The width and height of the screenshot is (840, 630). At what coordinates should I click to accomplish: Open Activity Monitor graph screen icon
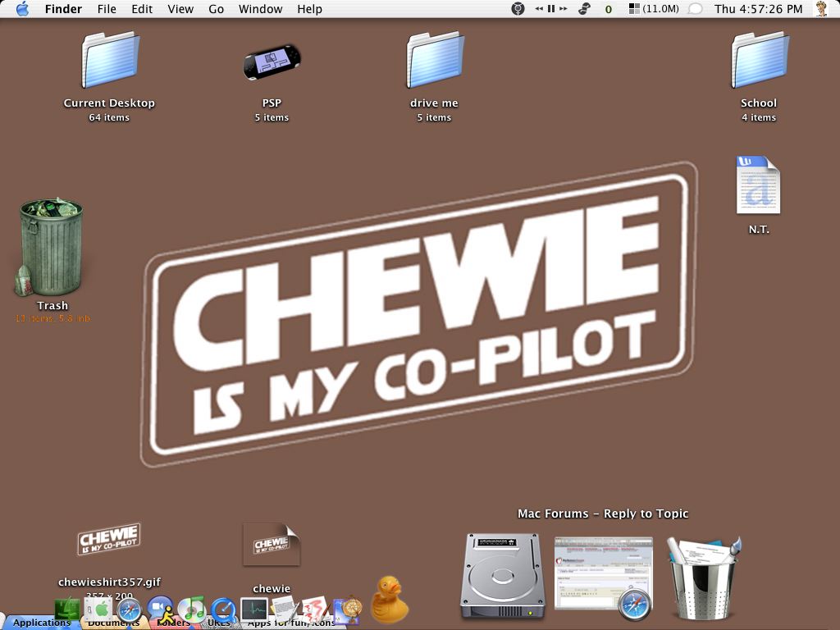pos(254,610)
